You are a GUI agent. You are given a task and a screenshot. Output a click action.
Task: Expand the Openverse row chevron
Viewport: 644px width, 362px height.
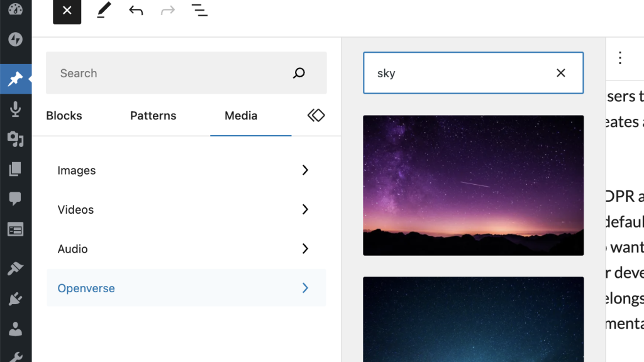[x=305, y=288]
